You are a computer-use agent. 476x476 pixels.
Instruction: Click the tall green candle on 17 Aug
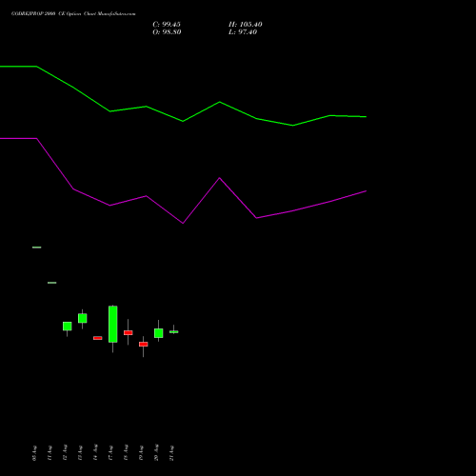point(113,324)
